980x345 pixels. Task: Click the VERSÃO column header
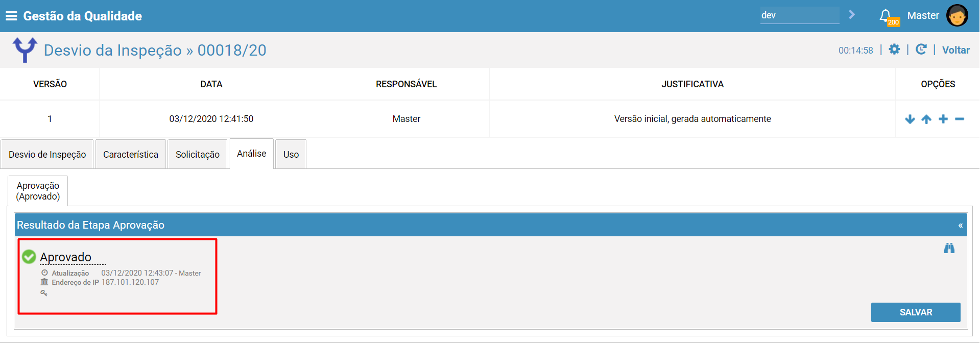50,84
